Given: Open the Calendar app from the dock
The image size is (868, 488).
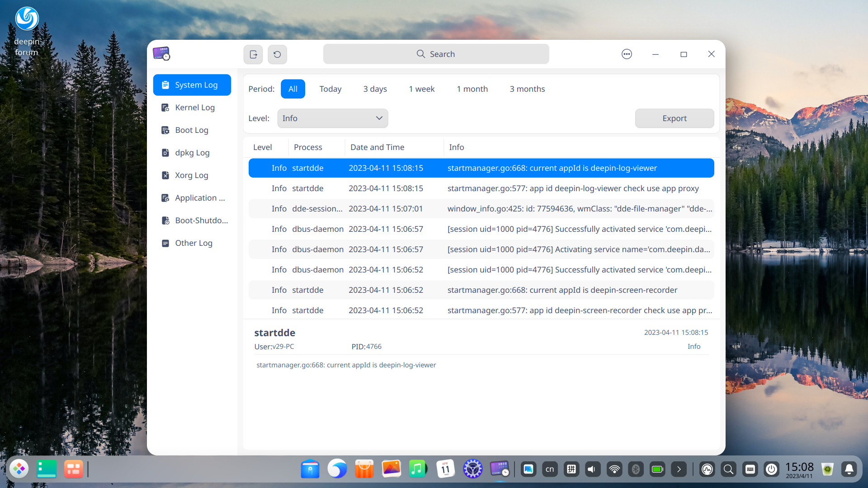Looking at the screenshot, I should click(446, 469).
